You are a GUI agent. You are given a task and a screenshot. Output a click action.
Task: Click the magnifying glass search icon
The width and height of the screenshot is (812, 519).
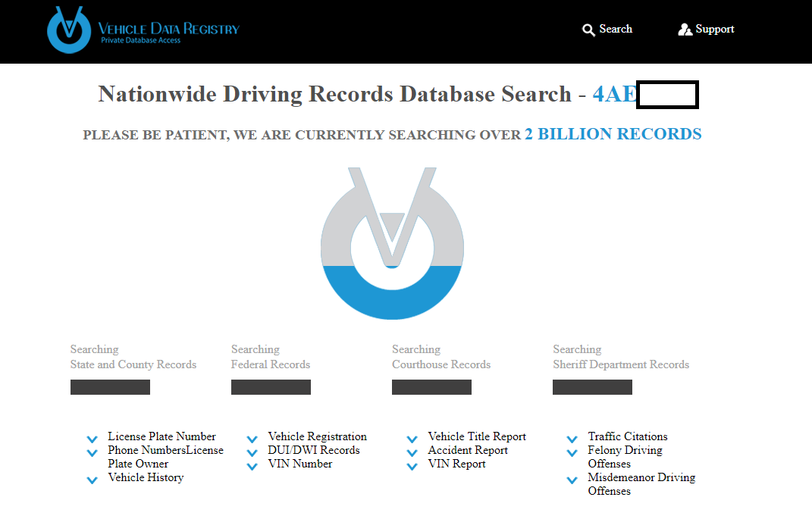coord(588,30)
